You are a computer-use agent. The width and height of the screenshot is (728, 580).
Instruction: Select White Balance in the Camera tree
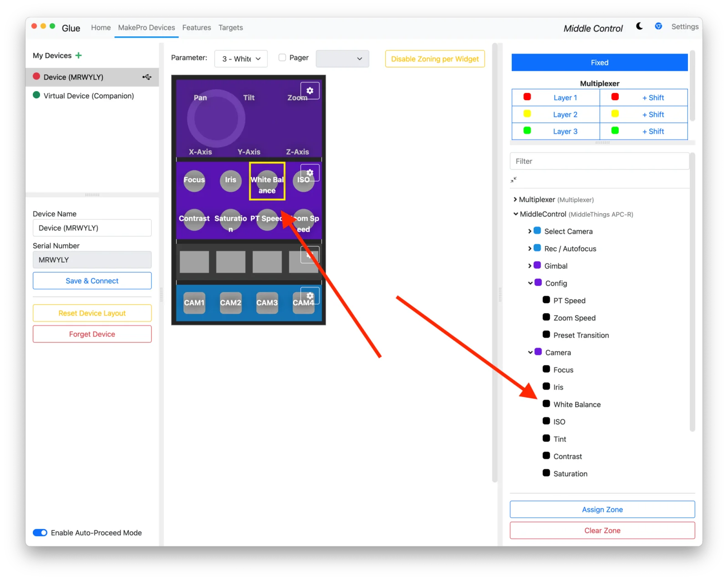pyautogui.click(x=577, y=404)
